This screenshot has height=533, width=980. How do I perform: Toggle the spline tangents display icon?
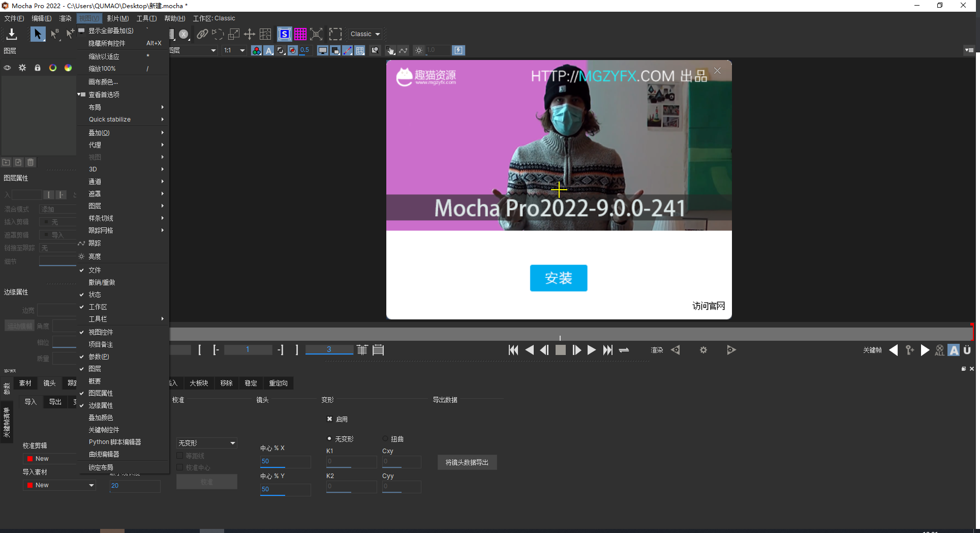click(x=348, y=50)
